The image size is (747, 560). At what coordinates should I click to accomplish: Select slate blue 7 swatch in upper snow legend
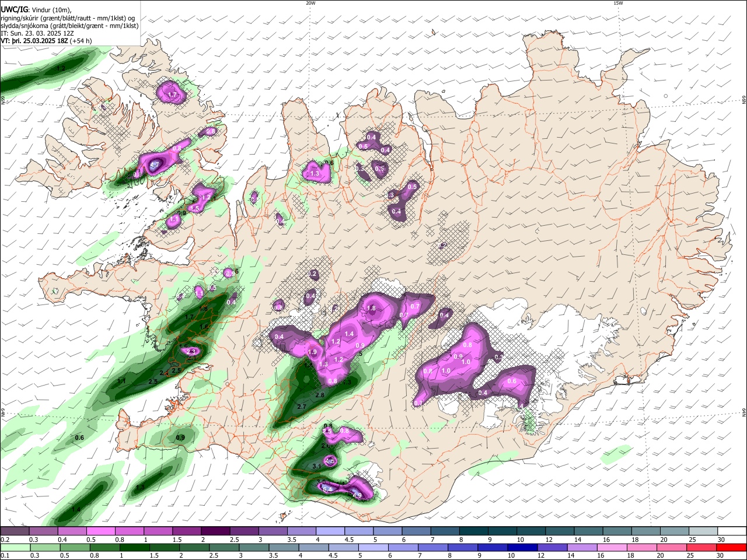coord(444,531)
